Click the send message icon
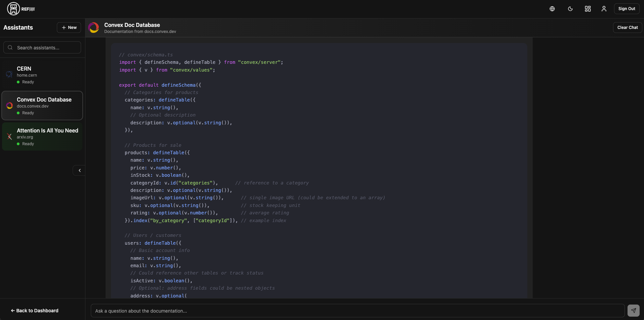Screen dimensions: 644x320 tap(634, 311)
